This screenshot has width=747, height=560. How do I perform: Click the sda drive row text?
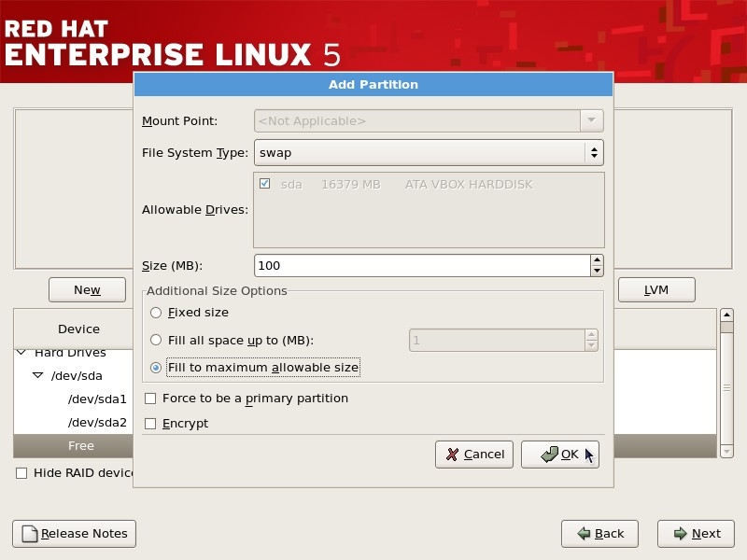[x=407, y=184]
